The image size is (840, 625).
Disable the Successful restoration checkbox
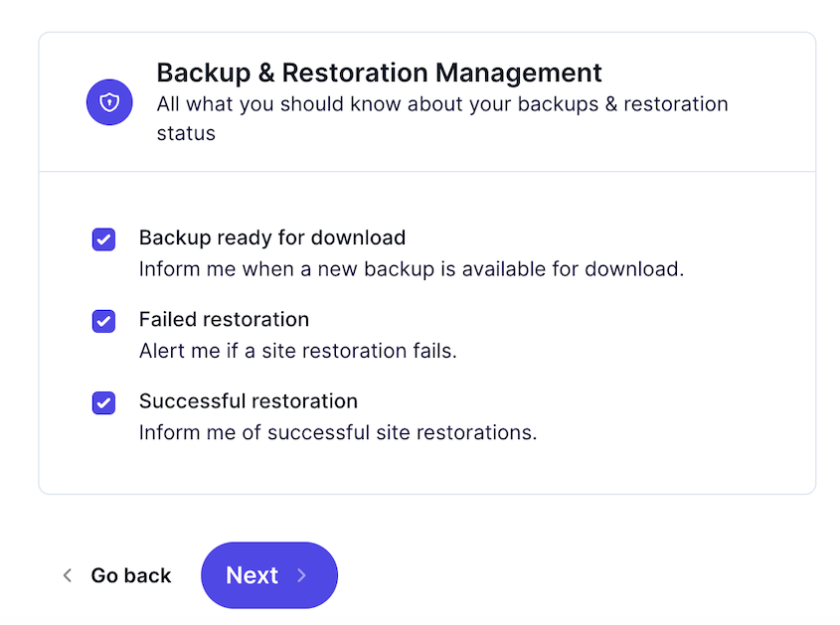(x=103, y=402)
